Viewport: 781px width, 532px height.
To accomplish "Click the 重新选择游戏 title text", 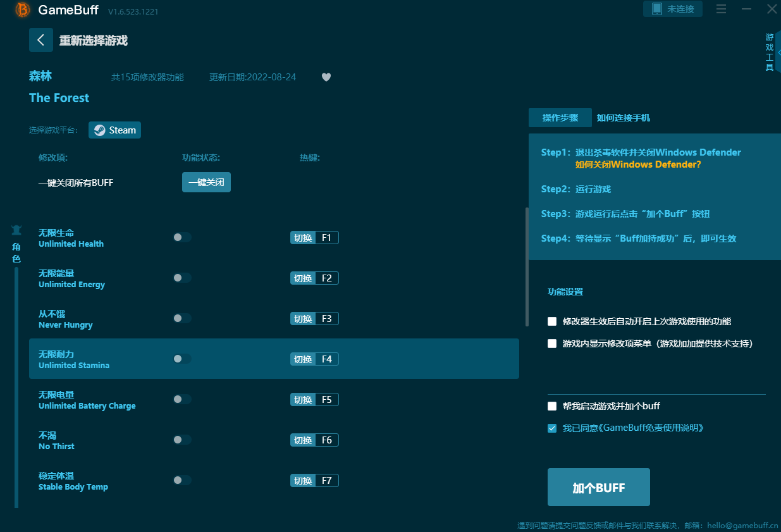I will pos(94,40).
